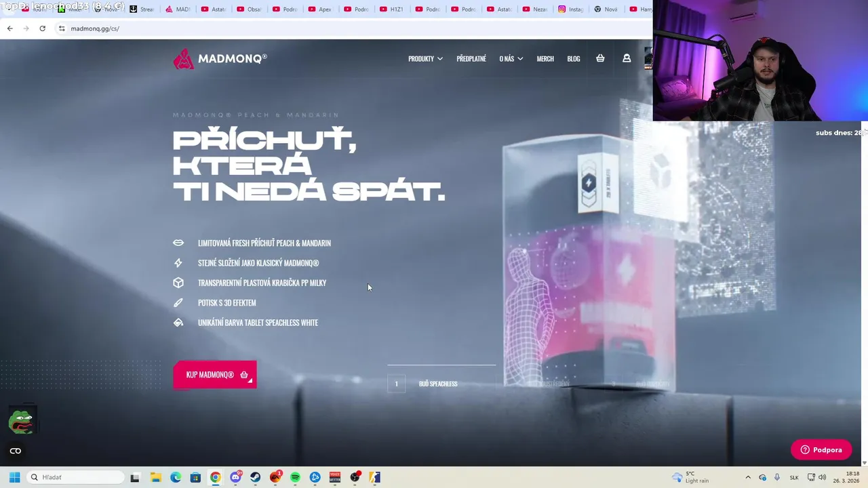
Task: Open OBS Studio from the taskbar
Action: (x=355, y=477)
